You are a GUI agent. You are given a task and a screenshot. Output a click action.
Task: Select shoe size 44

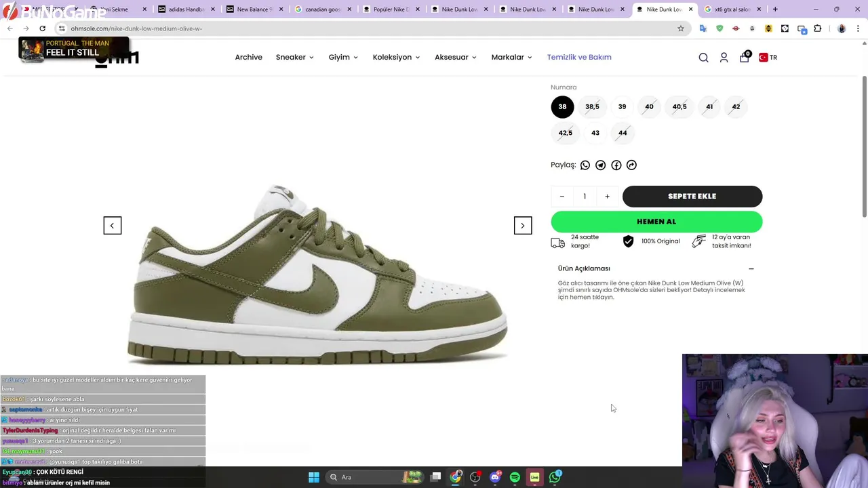pos(623,133)
